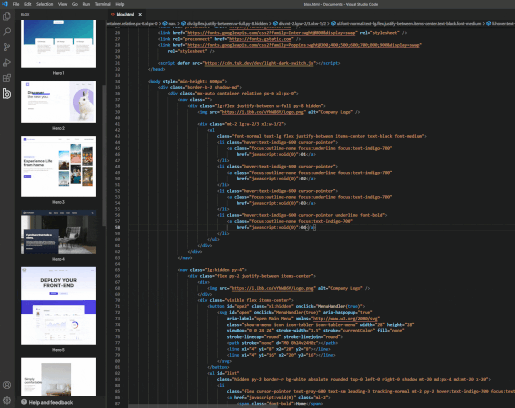Click the BLOX sidebar panel title

pos(25,15)
